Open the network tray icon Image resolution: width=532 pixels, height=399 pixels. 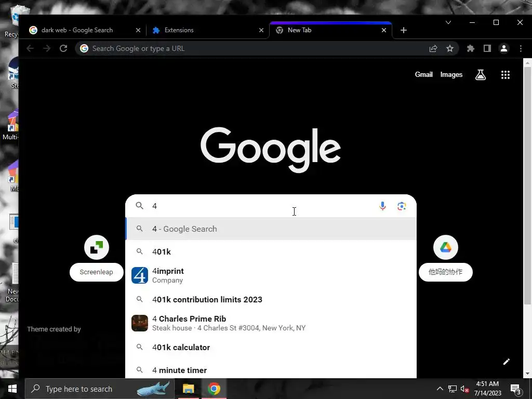tap(453, 389)
